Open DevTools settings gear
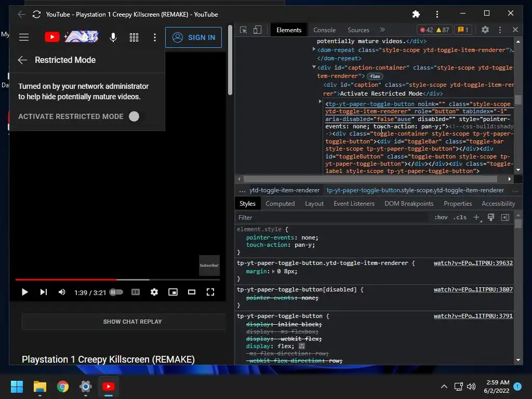 point(485,30)
